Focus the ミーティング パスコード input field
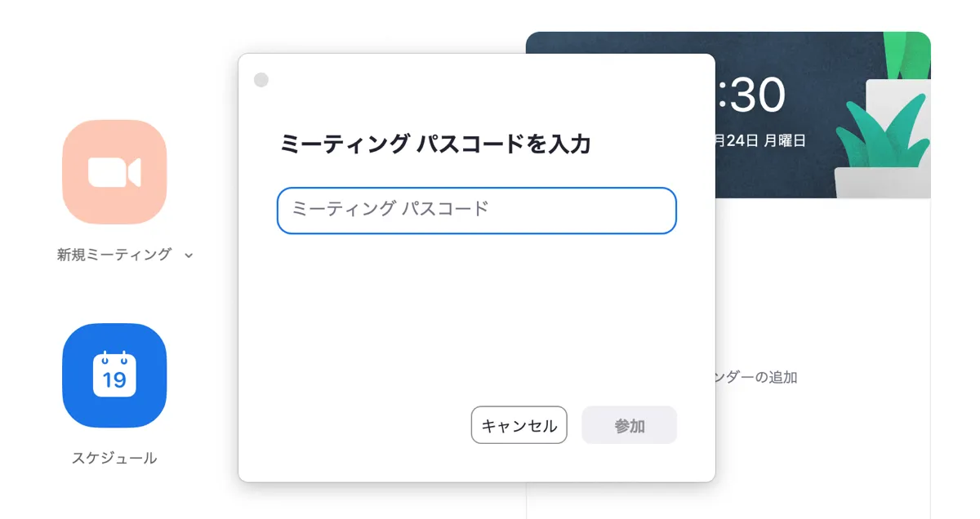The width and height of the screenshot is (980, 519). pyautogui.click(x=476, y=211)
